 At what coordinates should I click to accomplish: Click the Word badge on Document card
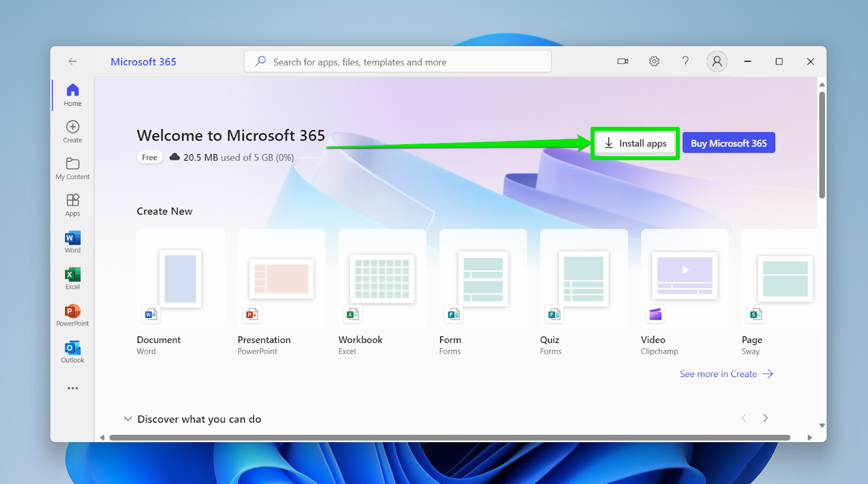tap(151, 314)
